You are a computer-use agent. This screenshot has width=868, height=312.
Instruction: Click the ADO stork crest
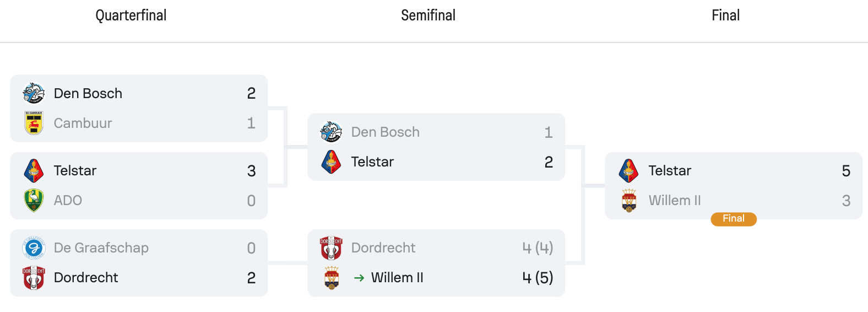pyautogui.click(x=34, y=201)
